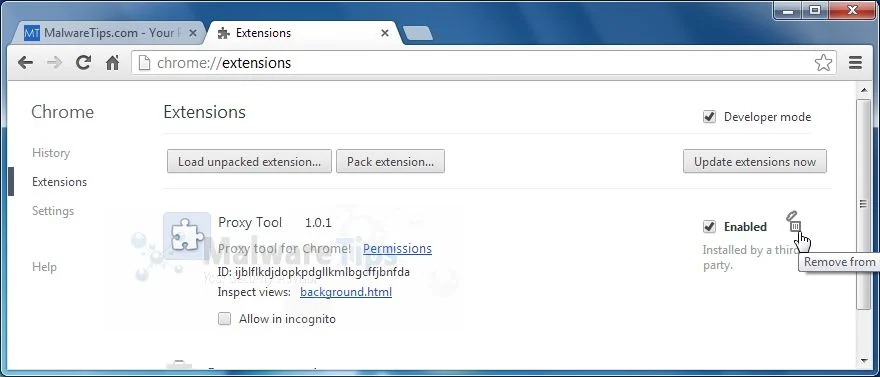The height and width of the screenshot is (377, 880).
Task: Bookmark this page with the star icon
Action: 823,62
